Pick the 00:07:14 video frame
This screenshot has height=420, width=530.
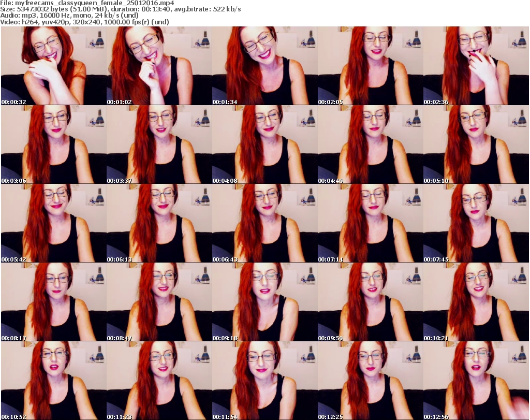point(371,223)
